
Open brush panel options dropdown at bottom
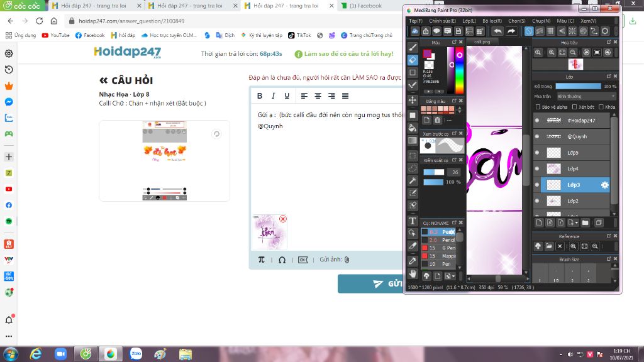(x=450, y=277)
